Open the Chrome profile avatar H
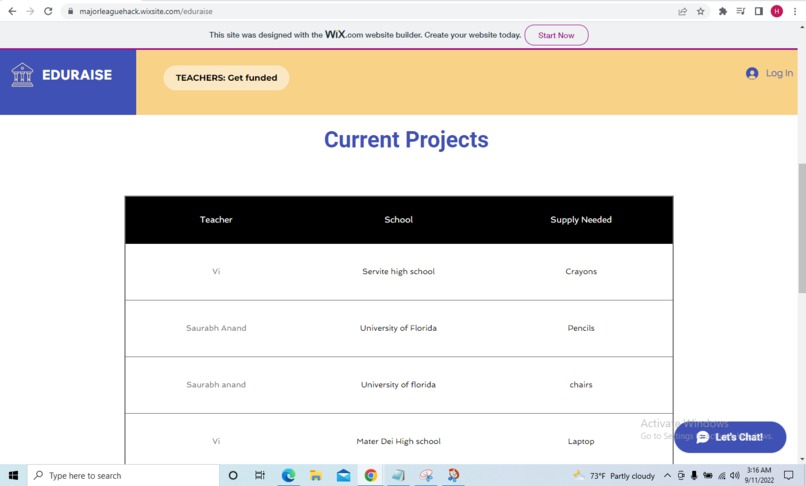 777,11
